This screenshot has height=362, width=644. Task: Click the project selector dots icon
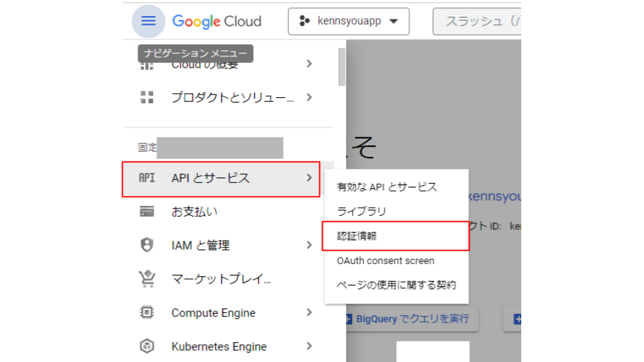pos(305,21)
